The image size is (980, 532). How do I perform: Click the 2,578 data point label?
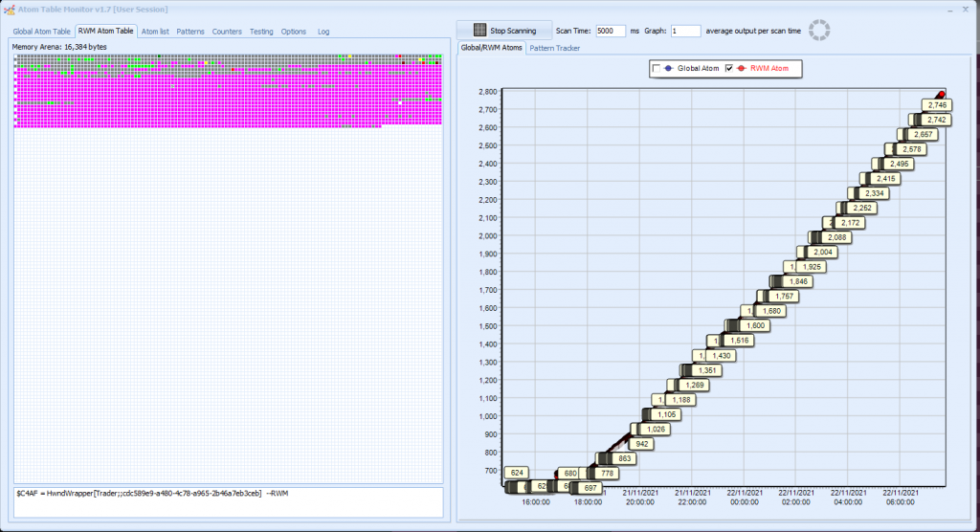click(911, 149)
